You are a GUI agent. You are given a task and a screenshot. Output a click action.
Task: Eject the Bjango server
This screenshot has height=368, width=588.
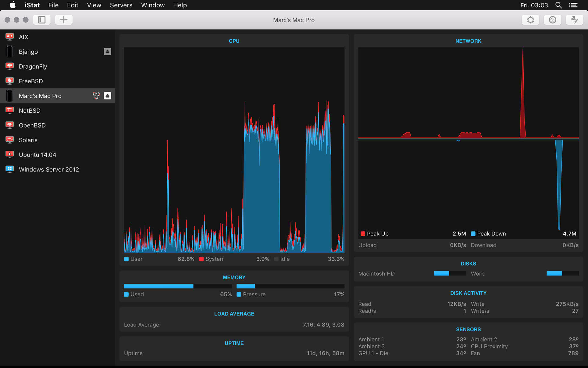(x=107, y=52)
